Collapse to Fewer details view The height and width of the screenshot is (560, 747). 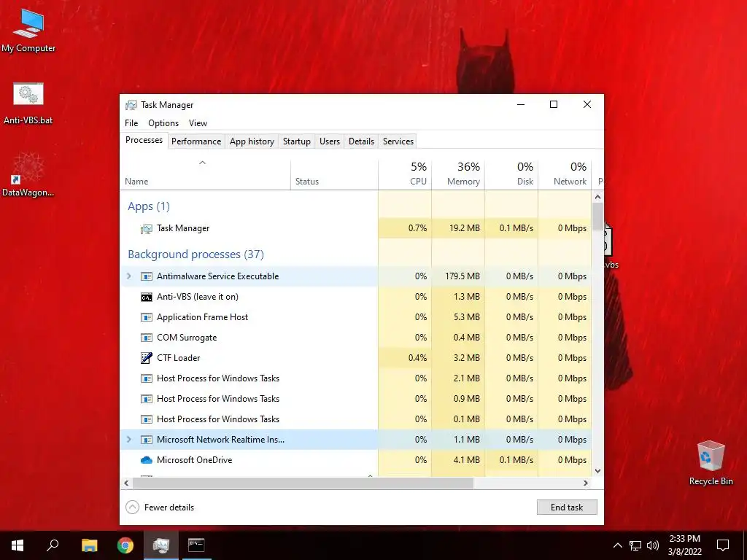tap(160, 507)
